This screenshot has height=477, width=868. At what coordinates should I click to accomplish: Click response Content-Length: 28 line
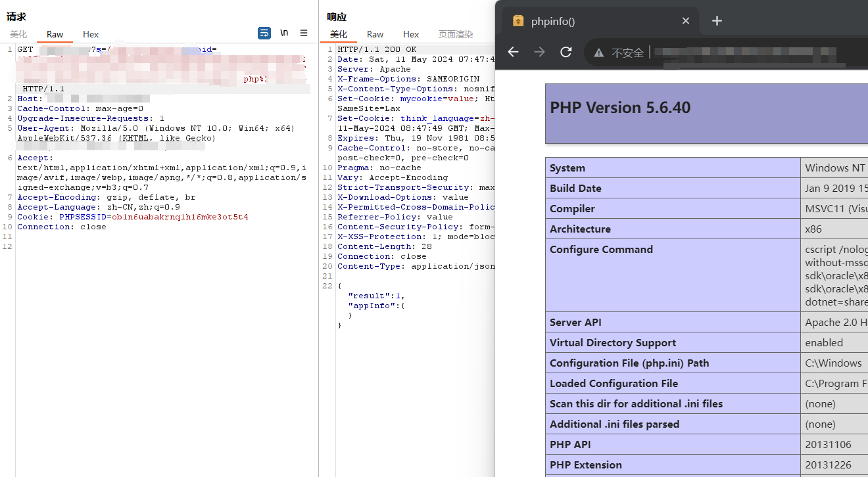385,246
